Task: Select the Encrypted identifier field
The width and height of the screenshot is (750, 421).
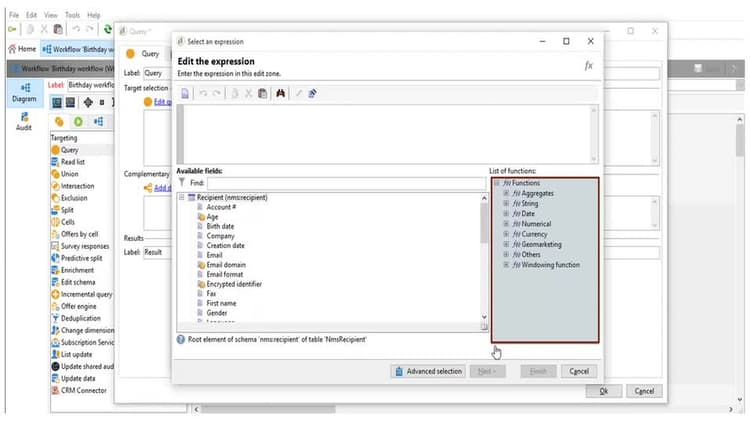Action: pyautogui.click(x=234, y=284)
